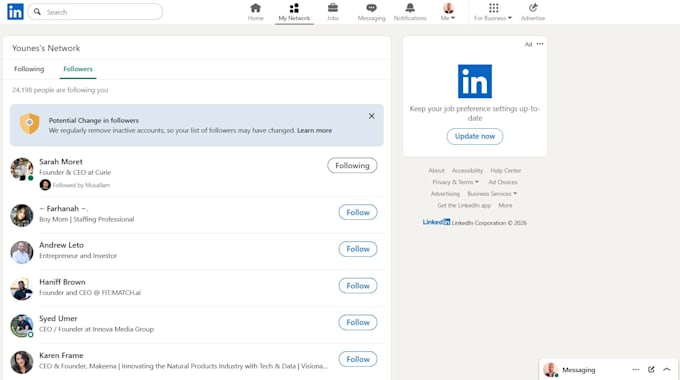Dismiss the Potential Change in followers banner

pyautogui.click(x=372, y=116)
